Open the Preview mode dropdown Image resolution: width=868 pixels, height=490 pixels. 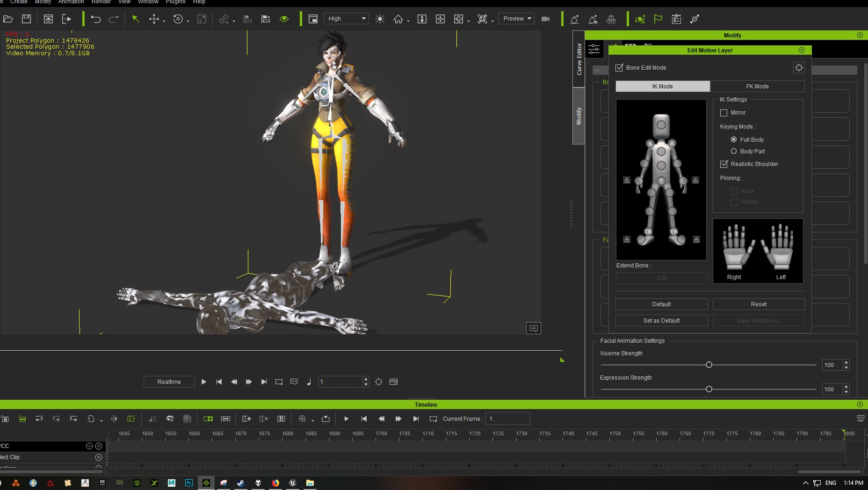pos(517,19)
